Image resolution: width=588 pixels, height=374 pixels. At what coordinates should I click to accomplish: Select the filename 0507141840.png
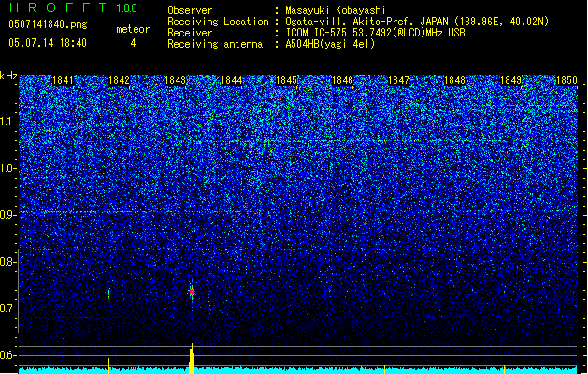tap(48, 25)
